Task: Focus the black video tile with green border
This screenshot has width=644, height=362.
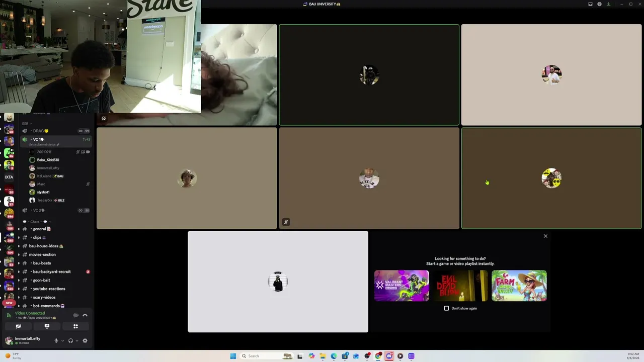Action: tap(369, 75)
